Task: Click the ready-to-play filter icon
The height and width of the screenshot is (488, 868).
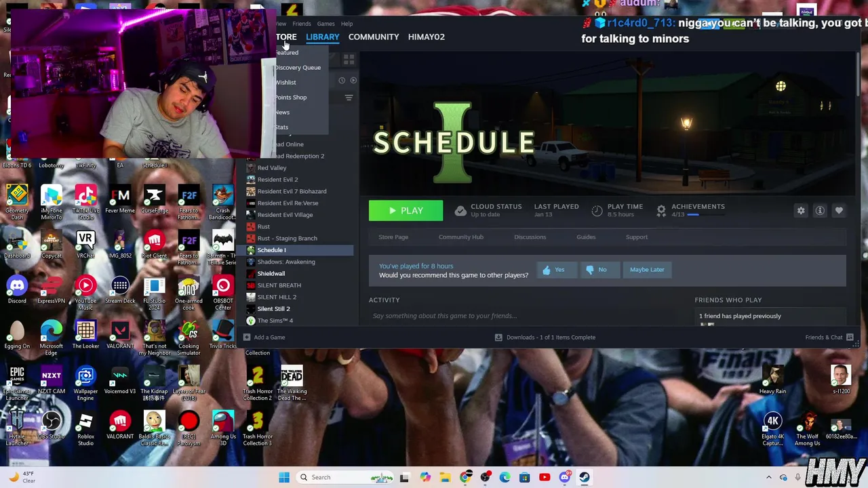Action: tap(353, 81)
